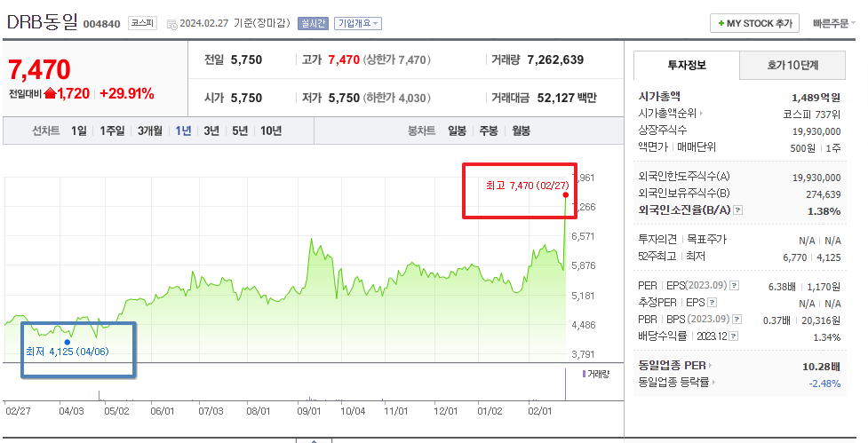This screenshot has width=868, height=443.
Task: Click the help icon beside 외국인소진율(B/A)
Action: (x=738, y=210)
